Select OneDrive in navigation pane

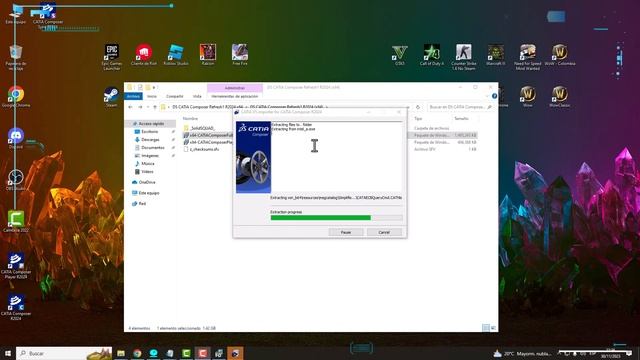pos(147,182)
